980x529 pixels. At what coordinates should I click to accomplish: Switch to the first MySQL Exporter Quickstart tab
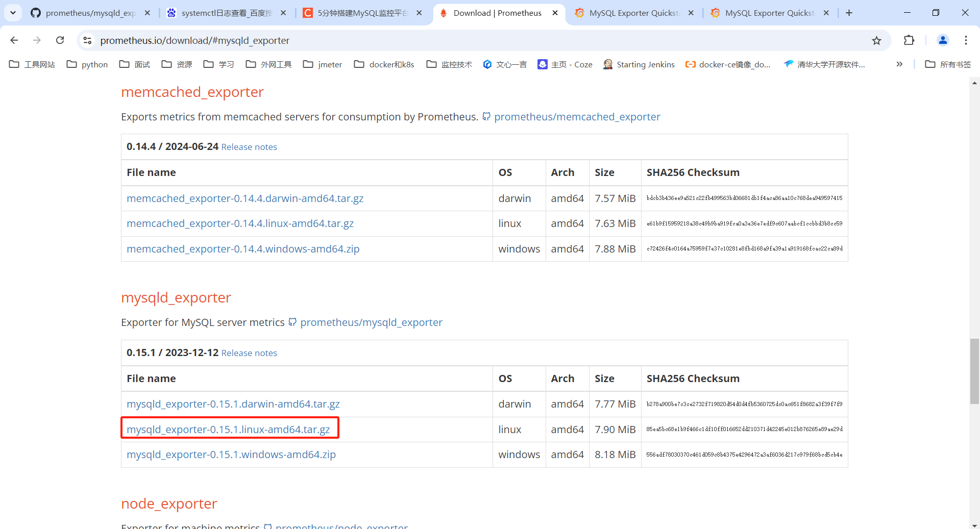[x=633, y=13]
